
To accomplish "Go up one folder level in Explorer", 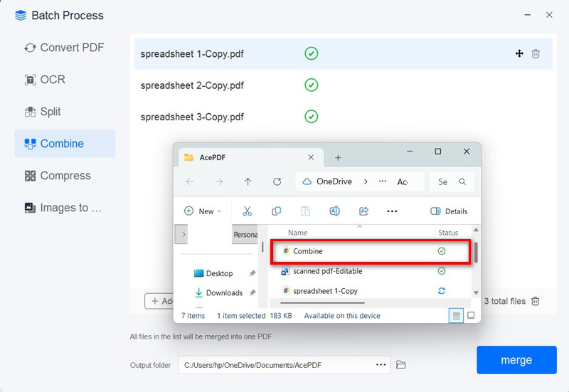I will 248,181.
